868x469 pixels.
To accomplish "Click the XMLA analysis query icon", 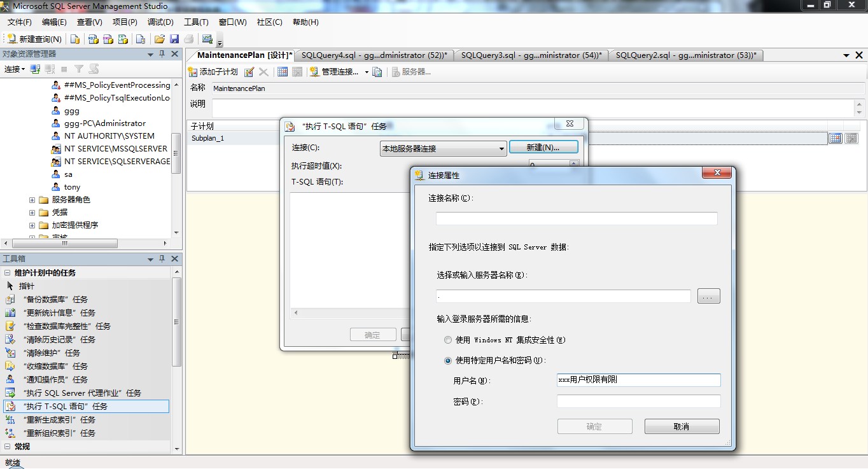I will pos(123,39).
